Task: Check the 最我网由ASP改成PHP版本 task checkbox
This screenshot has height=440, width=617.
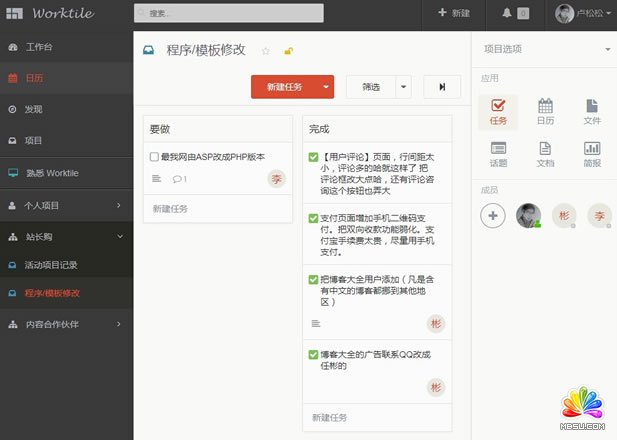Action: tap(154, 157)
